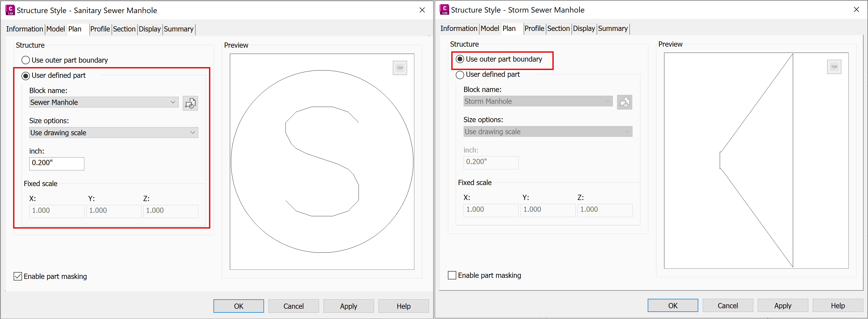This screenshot has width=868, height=319.
Task: Click the TOP view cube in Storm preview
Action: click(x=834, y=67)
